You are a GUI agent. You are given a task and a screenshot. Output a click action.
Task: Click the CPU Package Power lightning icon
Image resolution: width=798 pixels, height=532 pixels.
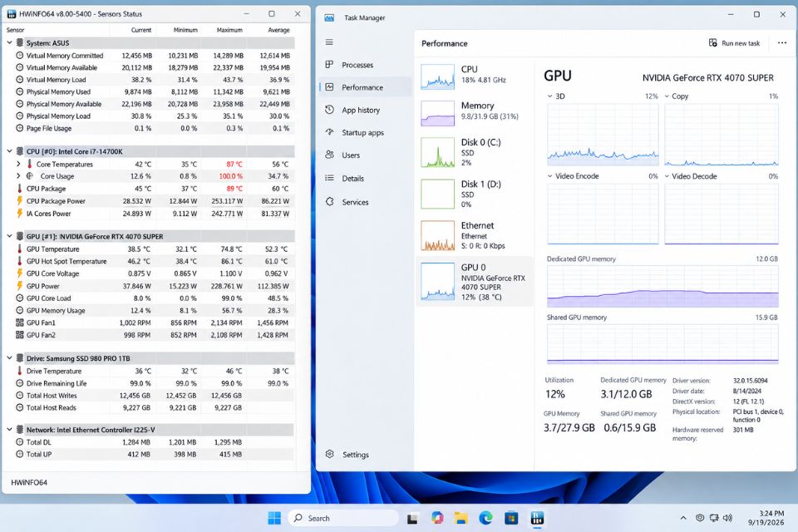(19, 201)
